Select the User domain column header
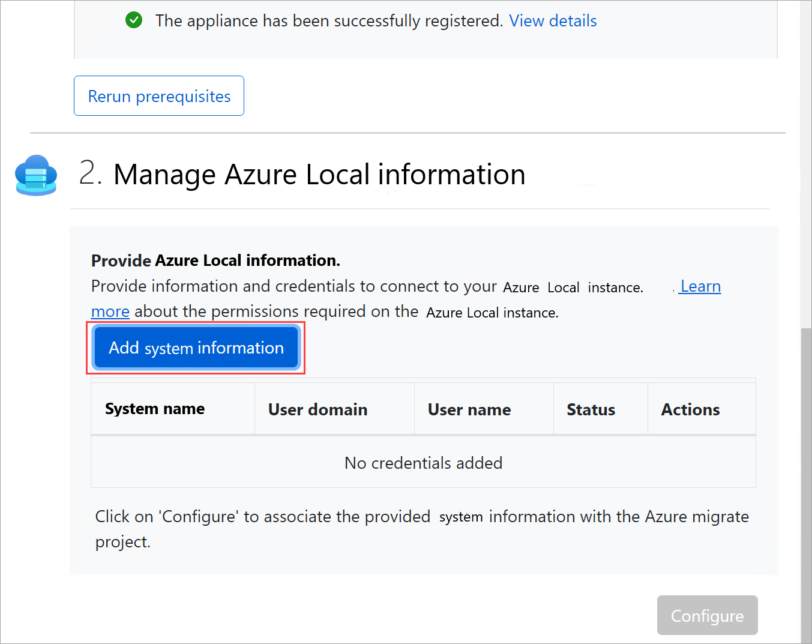The width and height of the screenshot is (812, 644). click(x=317, y=409)
